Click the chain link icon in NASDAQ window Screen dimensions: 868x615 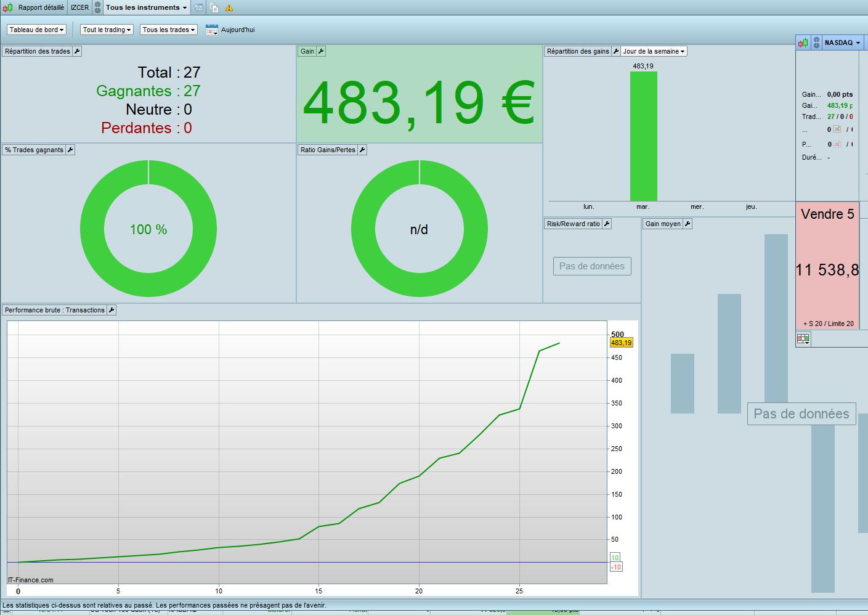(x=816, y=43)
